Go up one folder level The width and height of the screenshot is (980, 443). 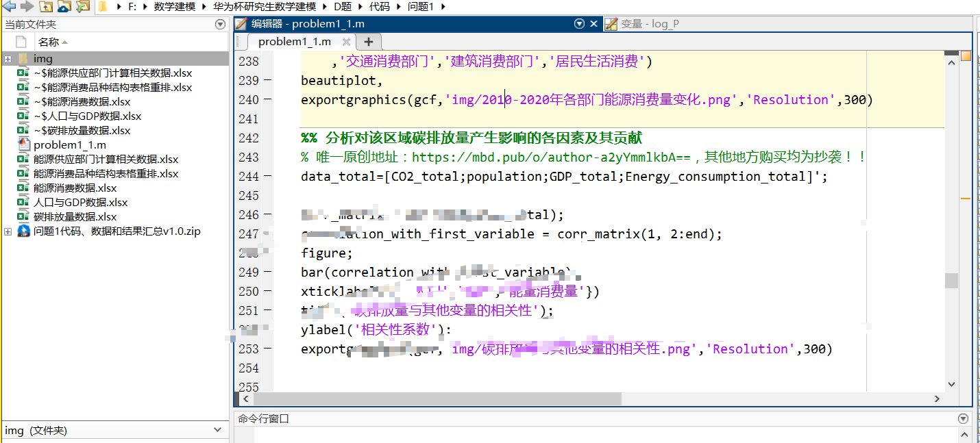(x=46, y=6)
